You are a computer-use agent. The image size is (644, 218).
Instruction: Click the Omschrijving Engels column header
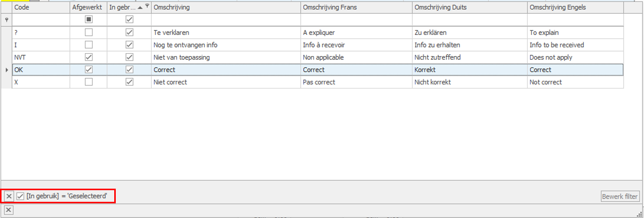point(575,7)
